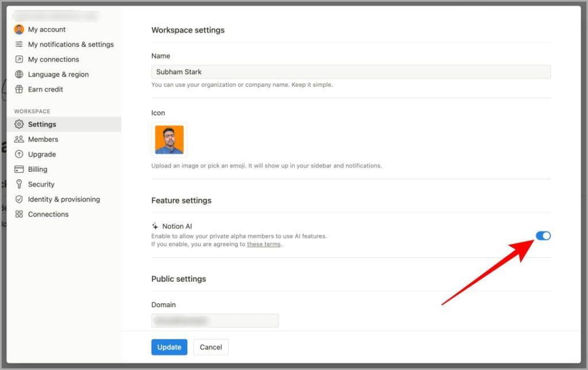Screen dimensions: 588x370
Task: Click the Domain field label
Action: coord(164,305)
